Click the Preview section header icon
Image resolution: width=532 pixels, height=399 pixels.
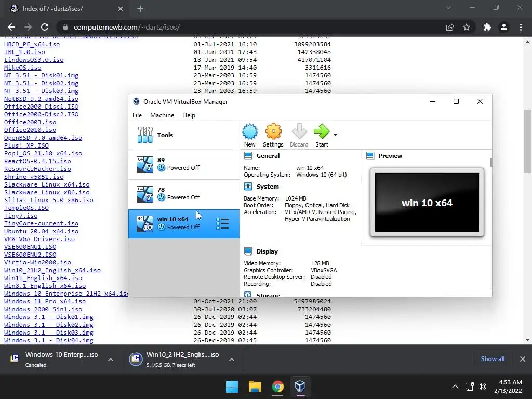tap(370, 156)
